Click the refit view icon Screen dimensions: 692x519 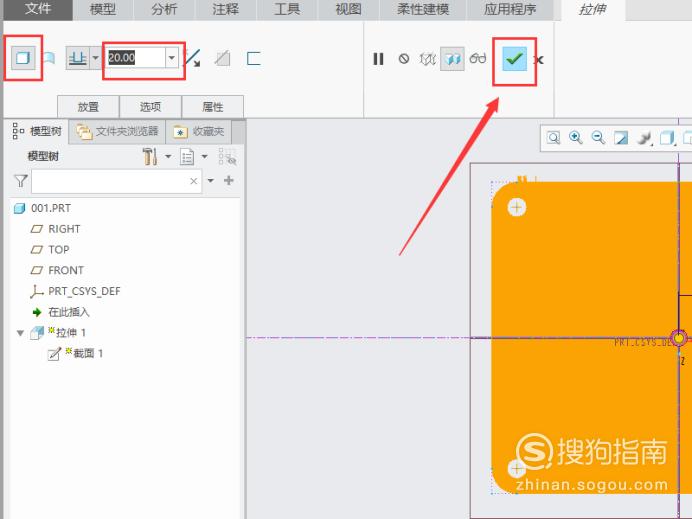pyautogui.click(x=553, y=138)
